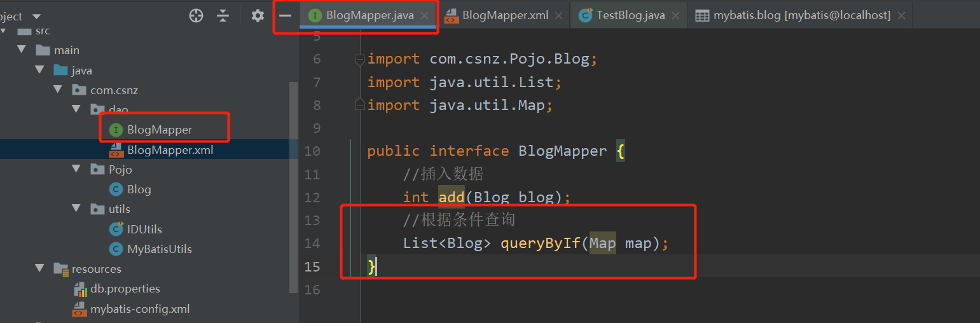Collapse the com.csnz package arrow
980x323 pixels.
coord(59,90)
